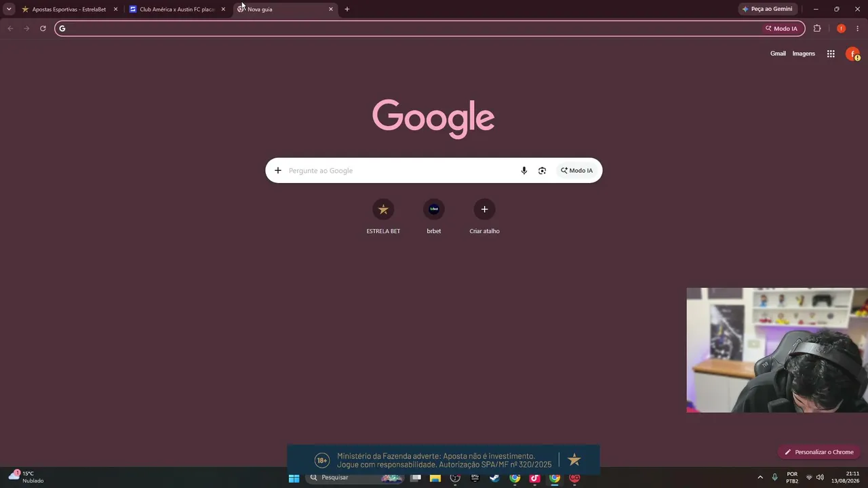Open File Explorer from the taskbar
The image size is (868, 488).
(x=435, y=478)
